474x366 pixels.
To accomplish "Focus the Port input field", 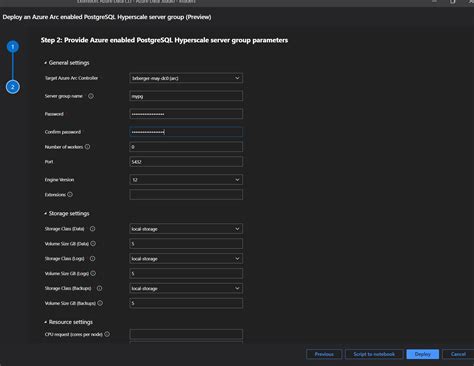I will coord(186,162).
